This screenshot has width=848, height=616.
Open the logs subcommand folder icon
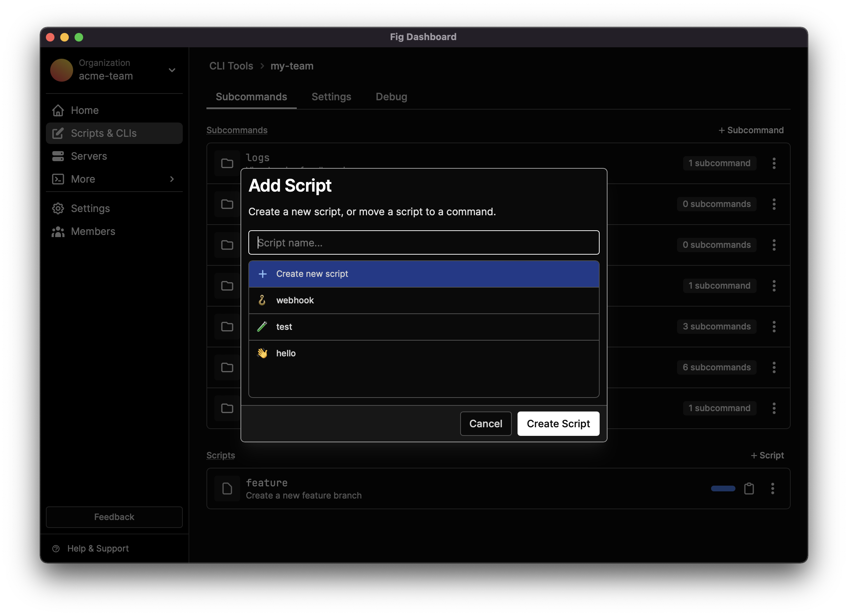point(227,163)
